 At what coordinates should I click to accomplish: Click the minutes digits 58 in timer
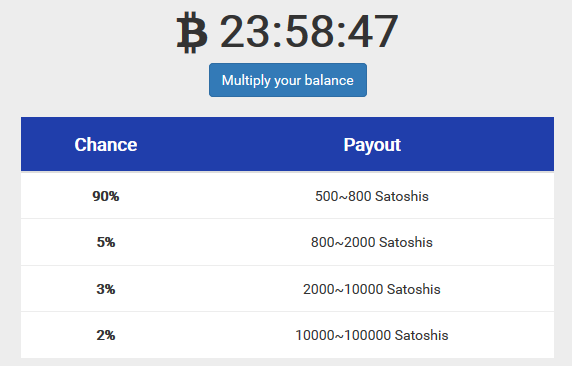[x=310, y=31]
